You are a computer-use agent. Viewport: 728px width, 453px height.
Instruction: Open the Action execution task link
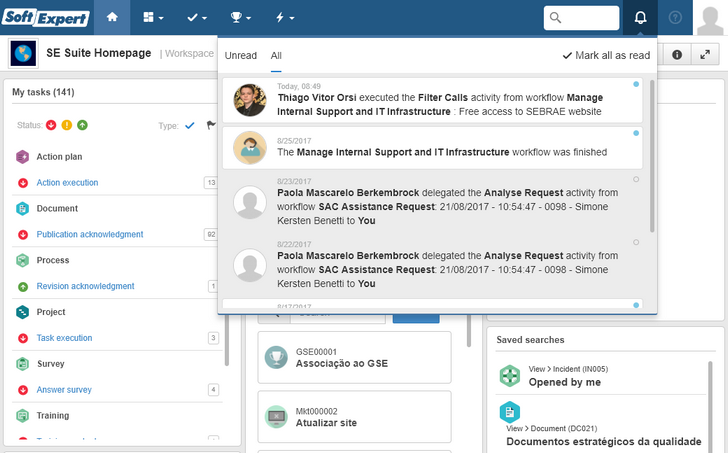coord(67,182)
